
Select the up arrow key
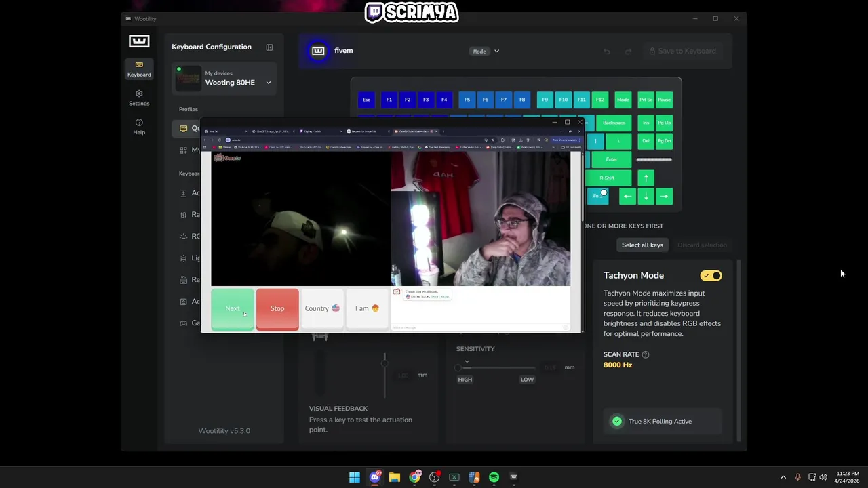[646, 178]
